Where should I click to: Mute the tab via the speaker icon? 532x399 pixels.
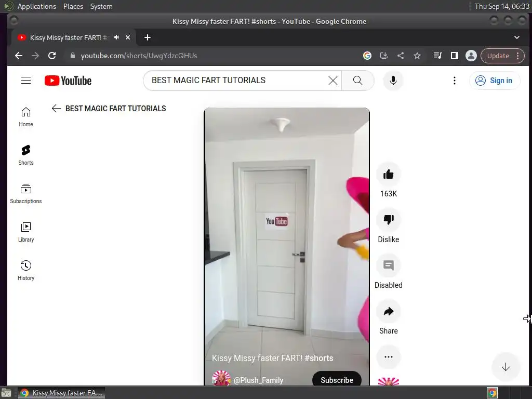click(117, 37)
